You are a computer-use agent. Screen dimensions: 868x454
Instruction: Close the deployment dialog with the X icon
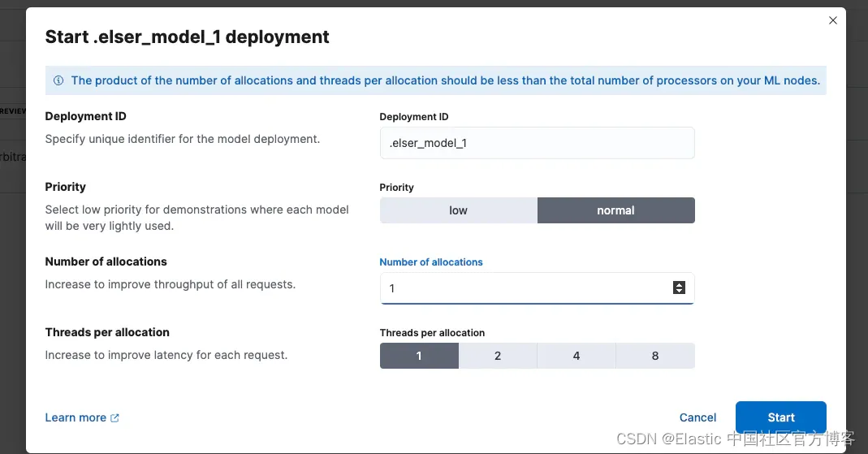pos(832,20)
